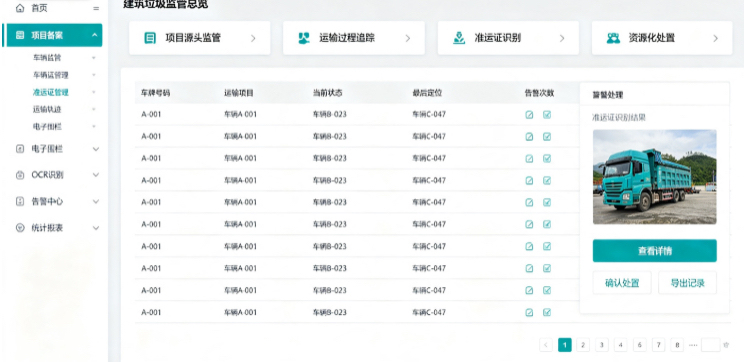Expand the top-level 电子围栏 chevron
744x362 pixels.
tap(96, 149)
